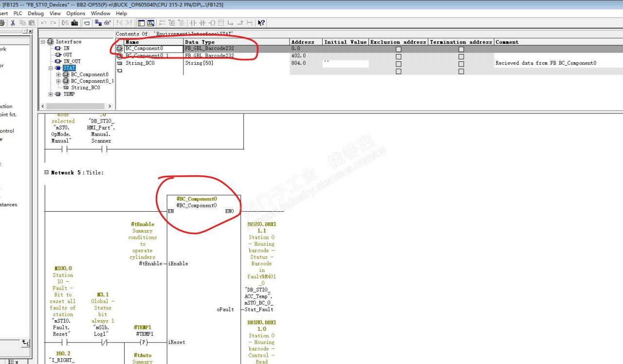
Task: Tick Termination address for BC_Component0 row
Action: point(461,49)
